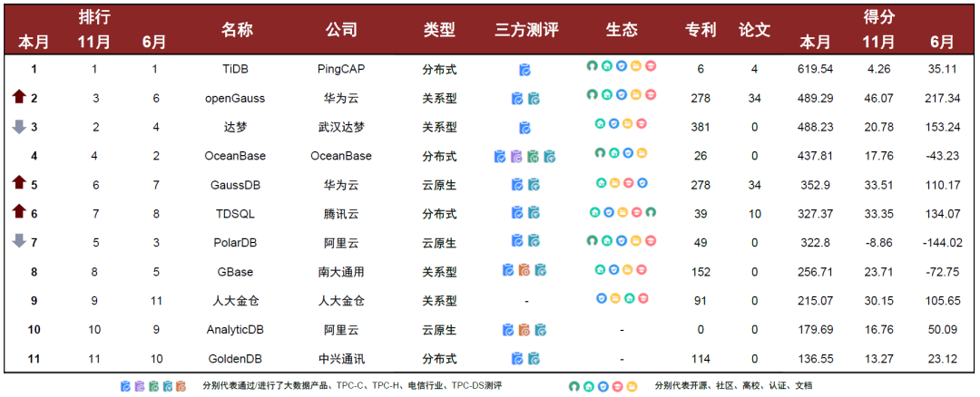Select the GBase name cell
The image size is (980, 397).
237,272
